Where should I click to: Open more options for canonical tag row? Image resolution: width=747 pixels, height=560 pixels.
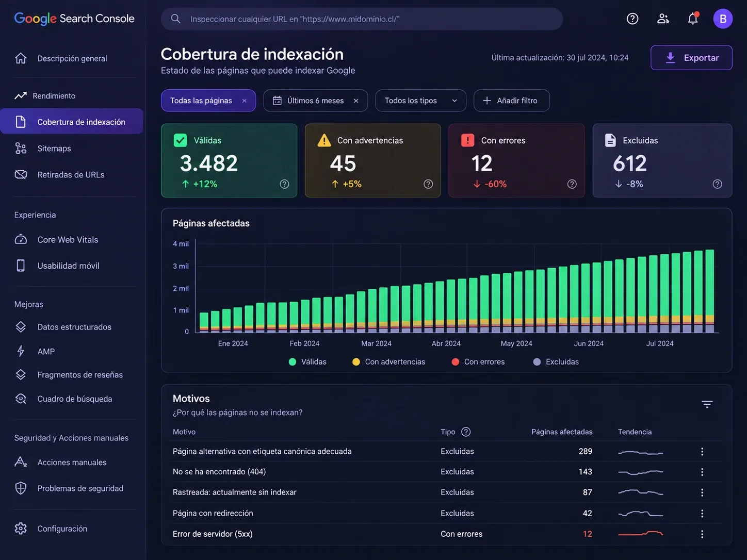(702, 452)
